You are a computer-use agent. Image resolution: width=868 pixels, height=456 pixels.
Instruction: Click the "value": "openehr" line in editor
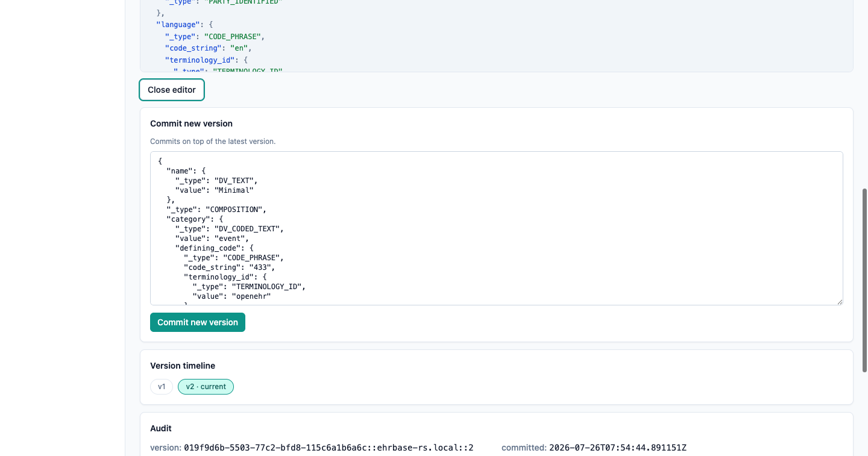click(x=231, y=296)
